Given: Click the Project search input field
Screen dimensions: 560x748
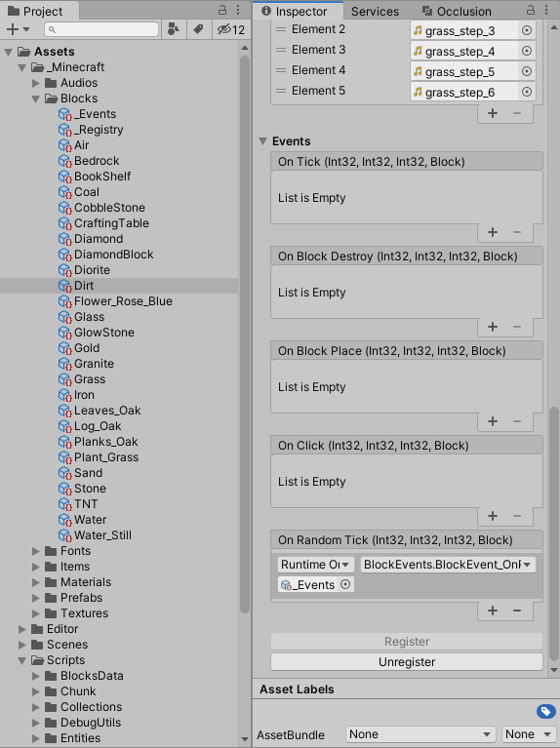Looking at the screenshot, I should pyautogui.click(x=101, y=29).
